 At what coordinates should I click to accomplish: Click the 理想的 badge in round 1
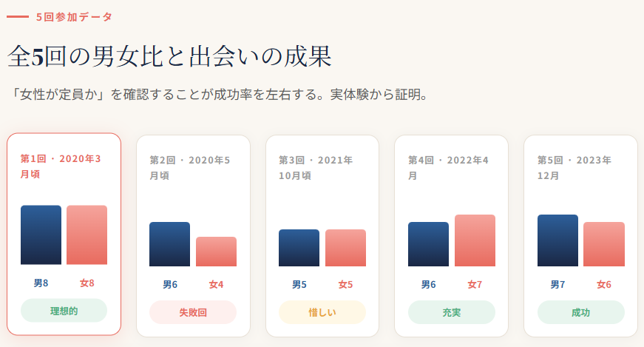point(64,311)
